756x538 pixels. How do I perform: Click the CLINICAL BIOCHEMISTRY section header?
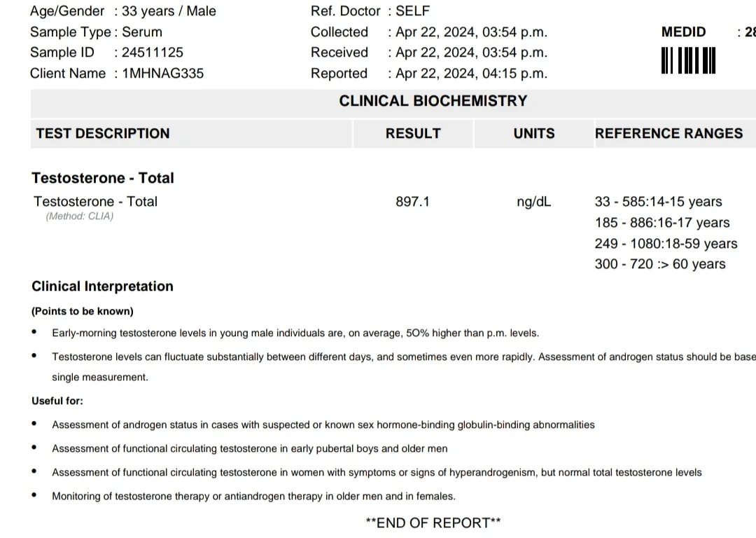click(x=433, y=101)
